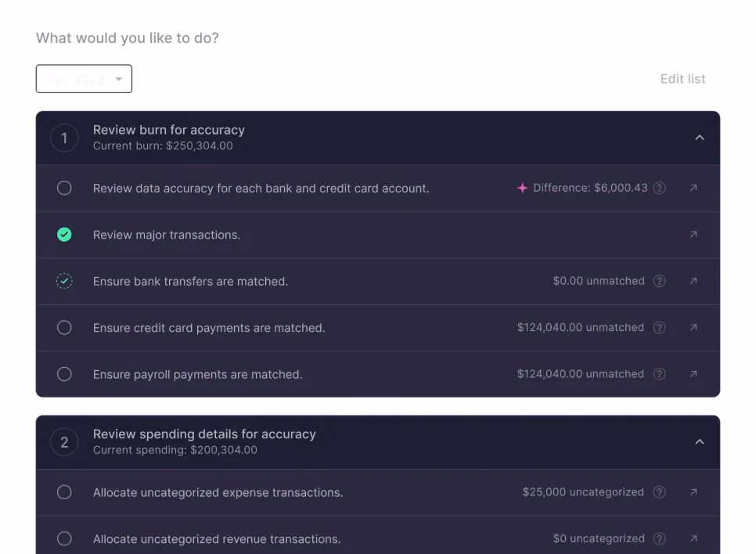Collapse the Review burn for accuracy section
The height and width of the screenshot is (554, 756).
[700, 138]
